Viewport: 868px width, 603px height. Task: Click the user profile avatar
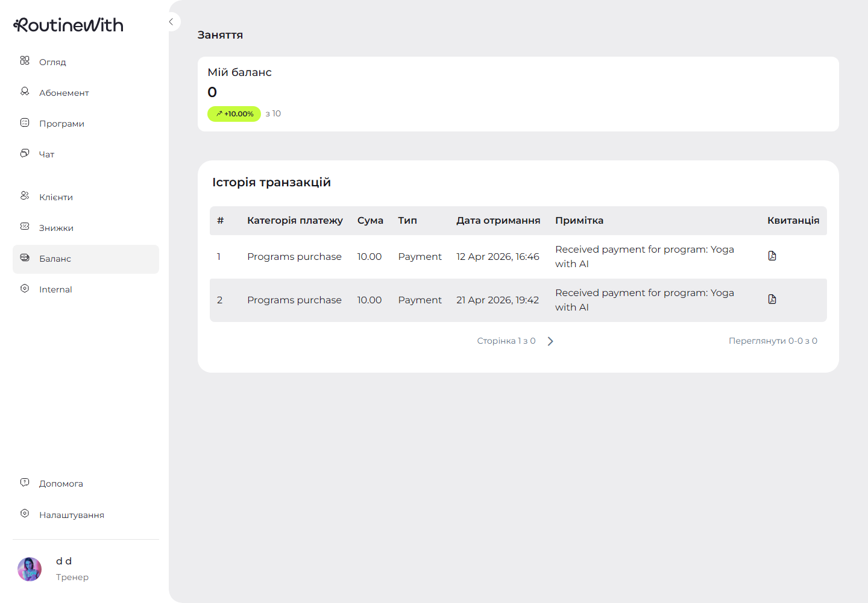point(30,569)
